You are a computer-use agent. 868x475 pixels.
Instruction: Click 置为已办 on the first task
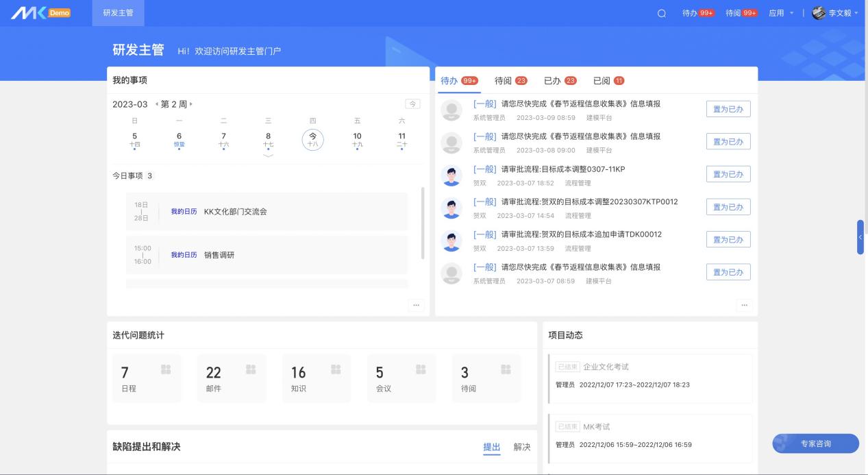click(x=728, y=108)
